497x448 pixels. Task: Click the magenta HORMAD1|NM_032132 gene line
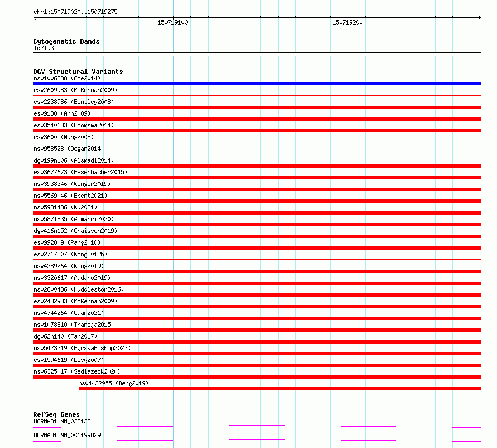(x=257, y=426)
